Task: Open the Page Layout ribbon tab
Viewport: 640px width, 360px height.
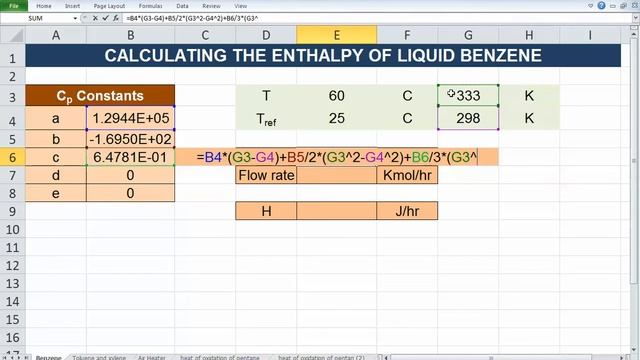Action: (109, 6)
